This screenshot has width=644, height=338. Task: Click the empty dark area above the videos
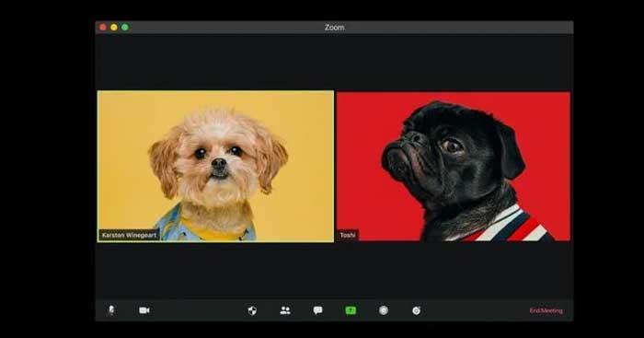(x=334, y=62)
